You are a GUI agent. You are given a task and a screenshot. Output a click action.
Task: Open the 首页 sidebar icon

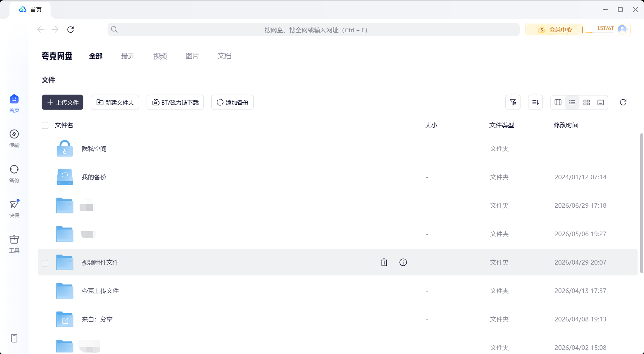14,99
